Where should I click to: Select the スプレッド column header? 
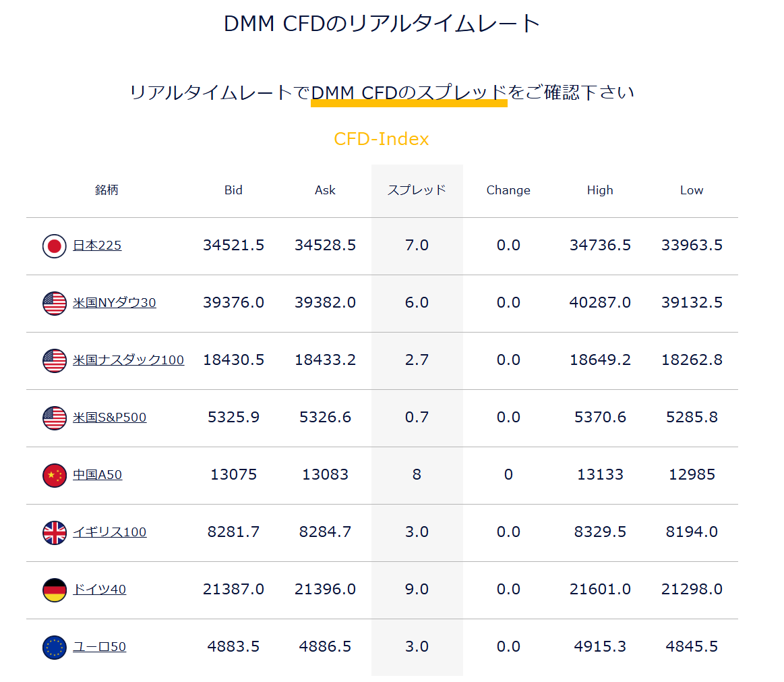coord(417,190)
